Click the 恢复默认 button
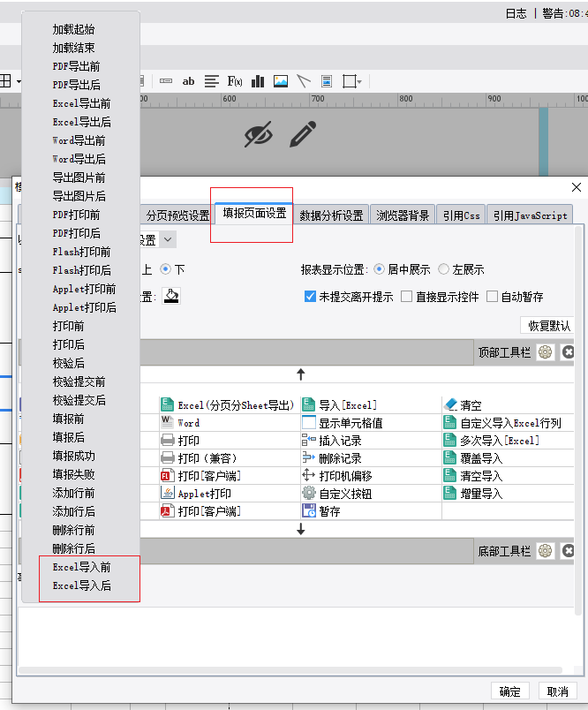The width and height of the screenshot is (588, 710). tap(548, 326)
